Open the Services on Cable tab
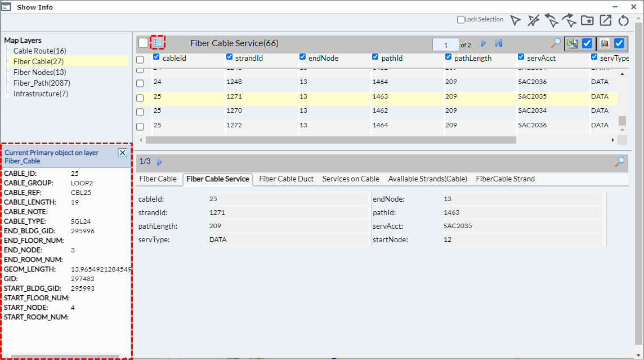The image size is (644, 360). 351,179
